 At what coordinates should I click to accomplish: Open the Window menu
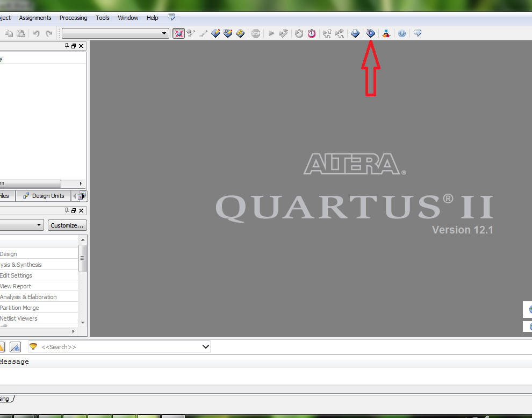pos(128,18)
